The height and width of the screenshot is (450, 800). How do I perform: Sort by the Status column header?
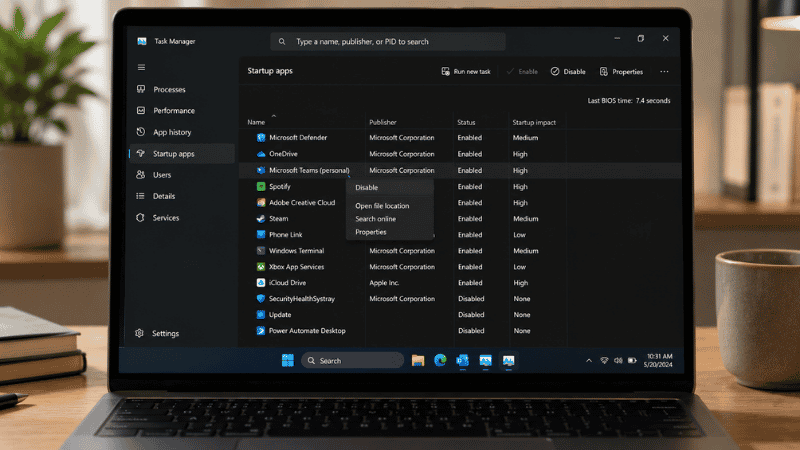coord(466,122)
